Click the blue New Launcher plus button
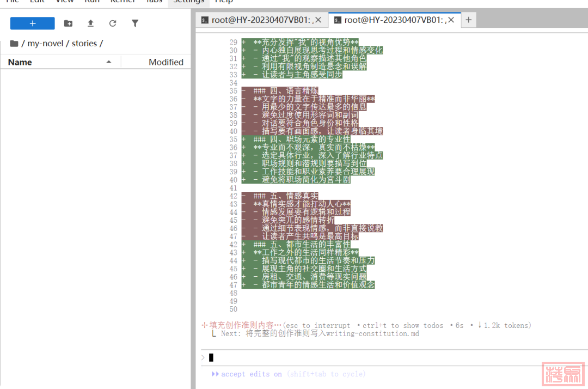 pos(33,23)
